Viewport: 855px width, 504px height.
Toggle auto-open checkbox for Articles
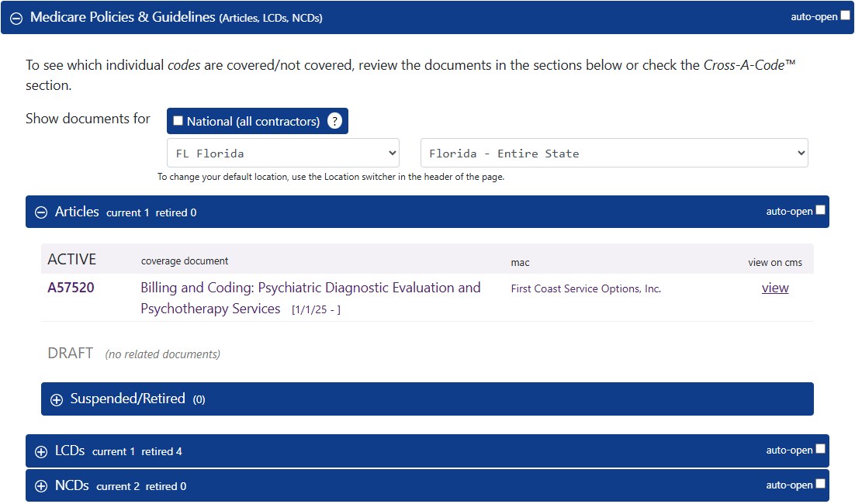coord(820,210)
